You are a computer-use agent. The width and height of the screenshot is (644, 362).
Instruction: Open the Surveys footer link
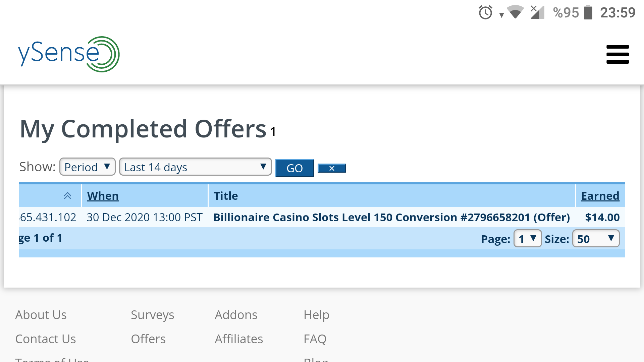pyautogui.click(x=152, y=315)
